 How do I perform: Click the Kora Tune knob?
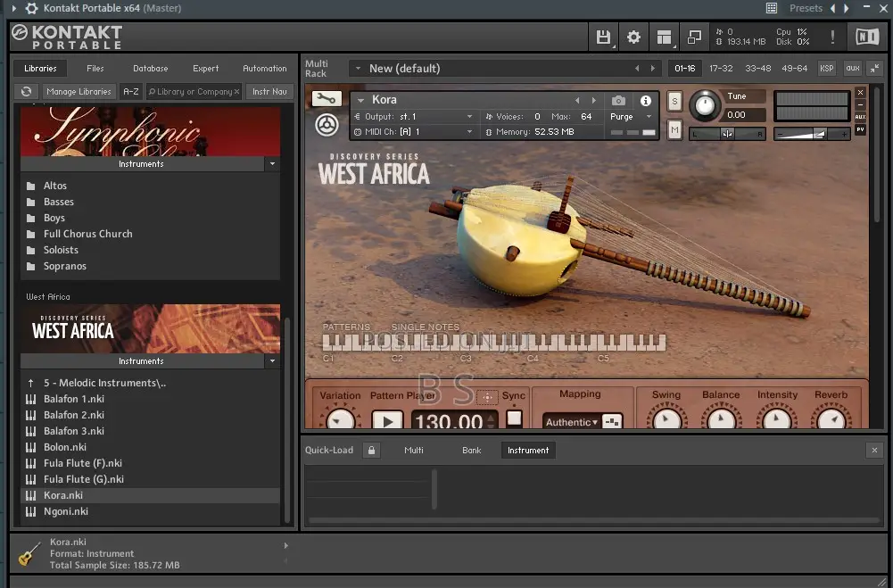[x=705, y=105]
